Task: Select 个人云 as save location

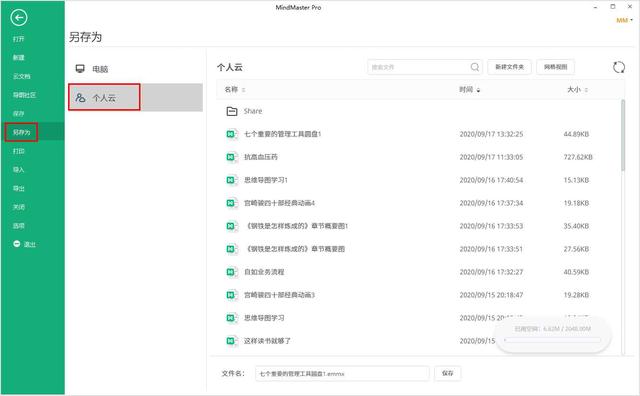Action: 136,97
